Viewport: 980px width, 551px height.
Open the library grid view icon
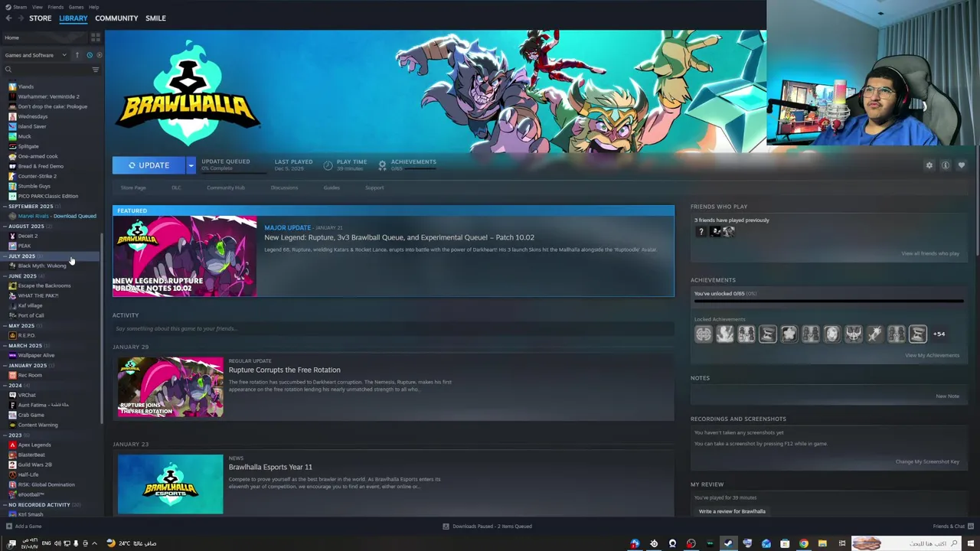point(96,37)
